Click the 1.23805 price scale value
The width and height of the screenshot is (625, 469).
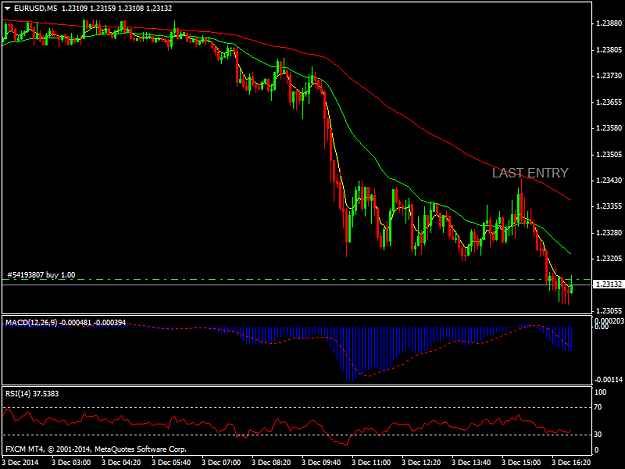point(609,50)
